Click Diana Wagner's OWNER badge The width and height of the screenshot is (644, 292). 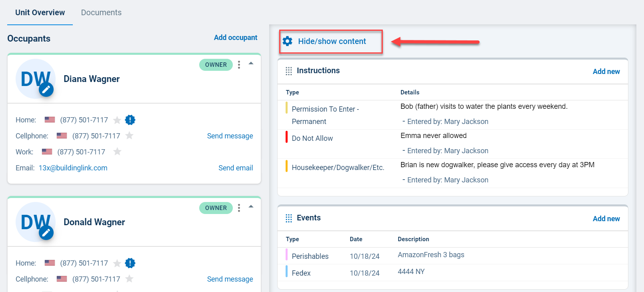click(x=216, y=65)
